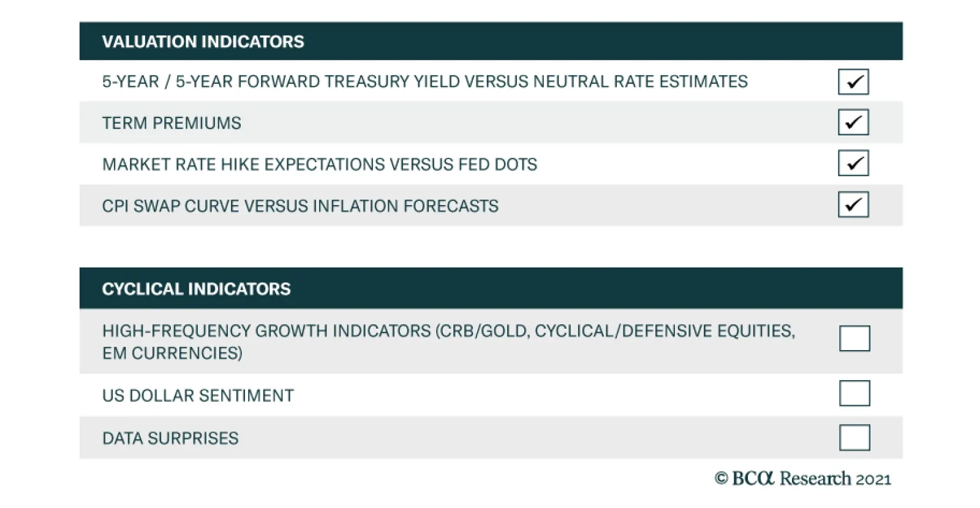Image resolution: width=980 pixels, height=508 pixels.
Task: Click the High-Frequency Growth Indicators text
Action: coord(448,331)
